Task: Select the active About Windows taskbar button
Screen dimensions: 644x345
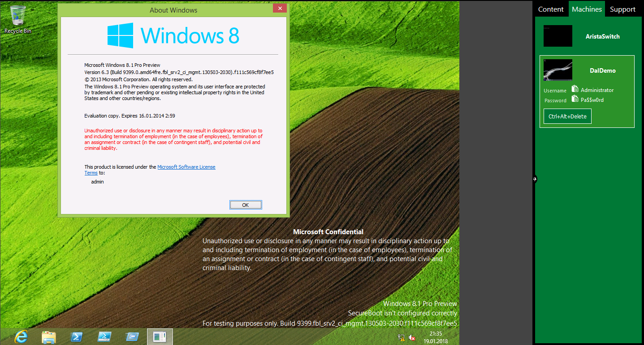Action: [160, 336]
